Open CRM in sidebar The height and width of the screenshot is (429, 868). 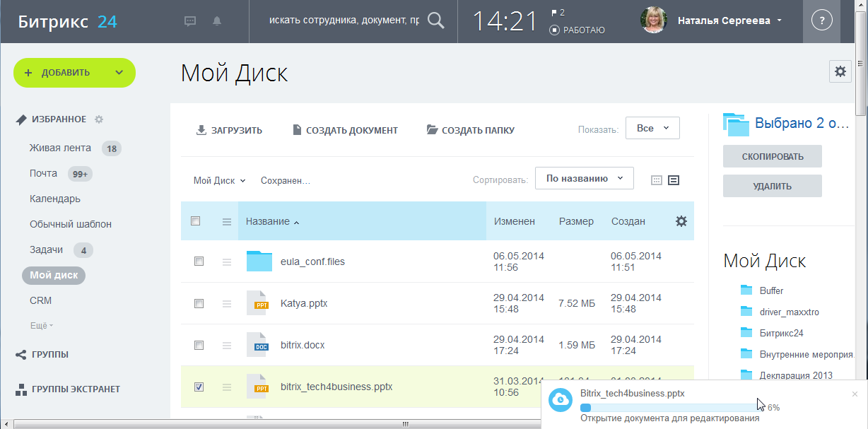coord(40,300)
